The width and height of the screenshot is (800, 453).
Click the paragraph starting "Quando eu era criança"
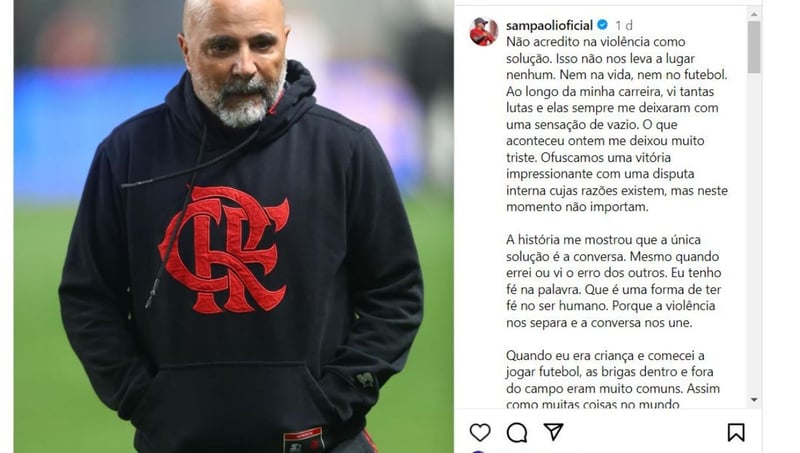coord(613,380)
